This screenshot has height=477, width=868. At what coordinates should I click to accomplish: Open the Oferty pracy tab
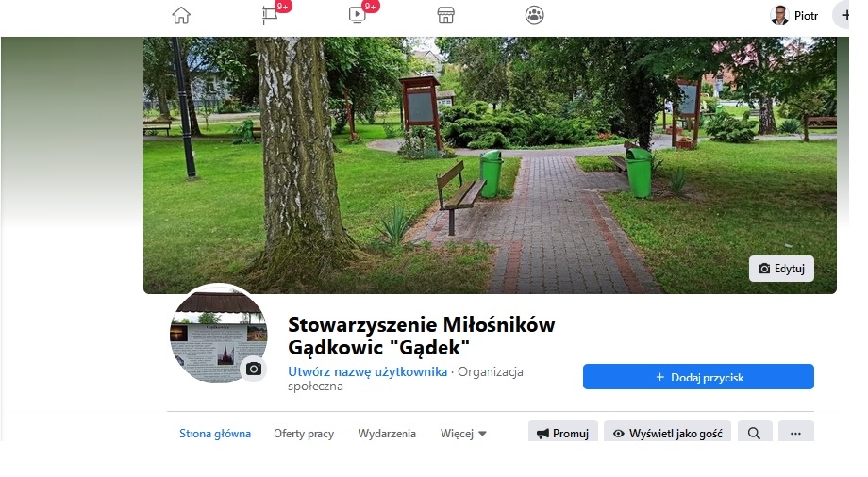(x=304, y=434)
